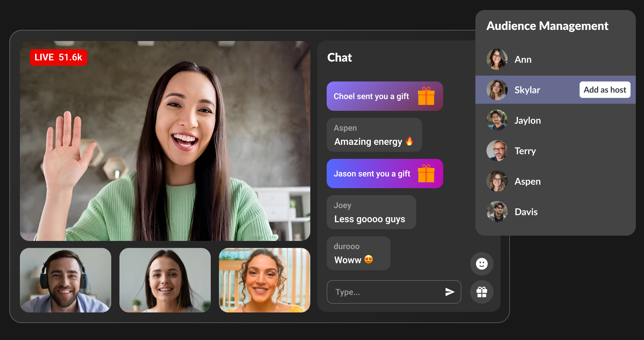Select Aspen in the audience list
Screen dimensions: 644x340
pyautogui.click(x=527, y=181)
